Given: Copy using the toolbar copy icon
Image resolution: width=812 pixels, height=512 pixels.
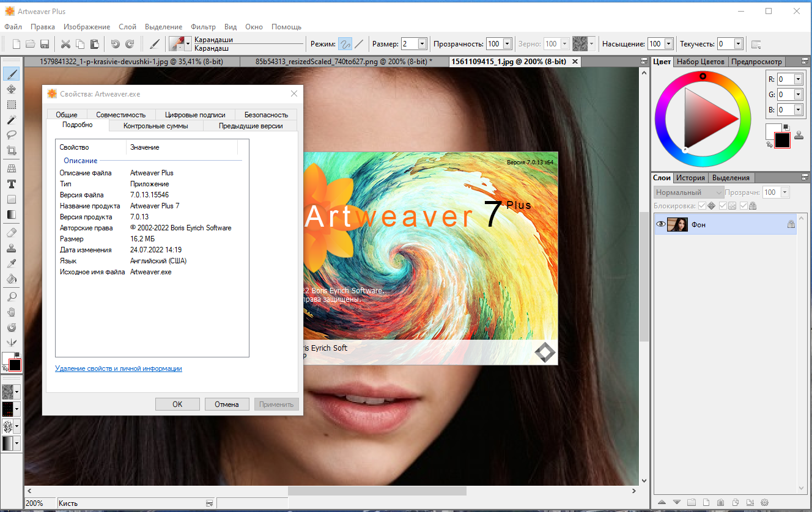Looking at the screenshot, I should click(x=80, y=44).
